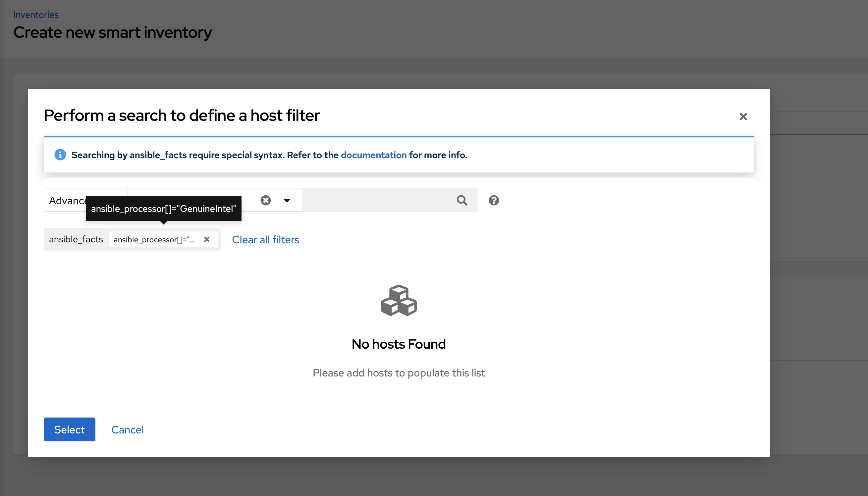Cancel the host filter selection
Viewport: 868px width, 496px height.
pyautogui.click(x=127, y=429)
